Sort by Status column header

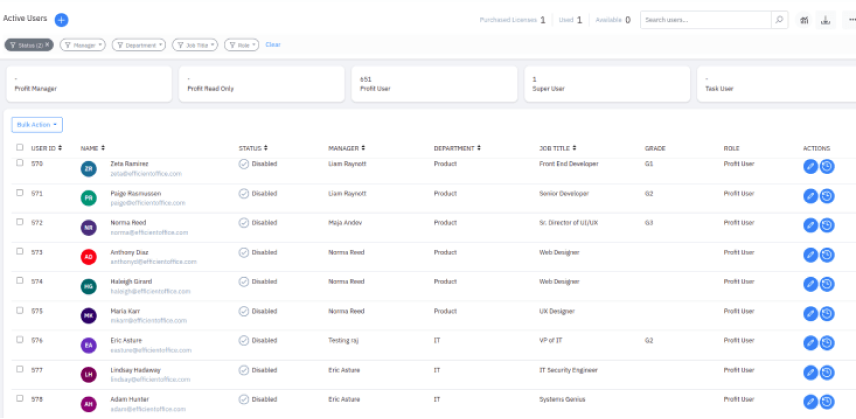coord(253,148)
